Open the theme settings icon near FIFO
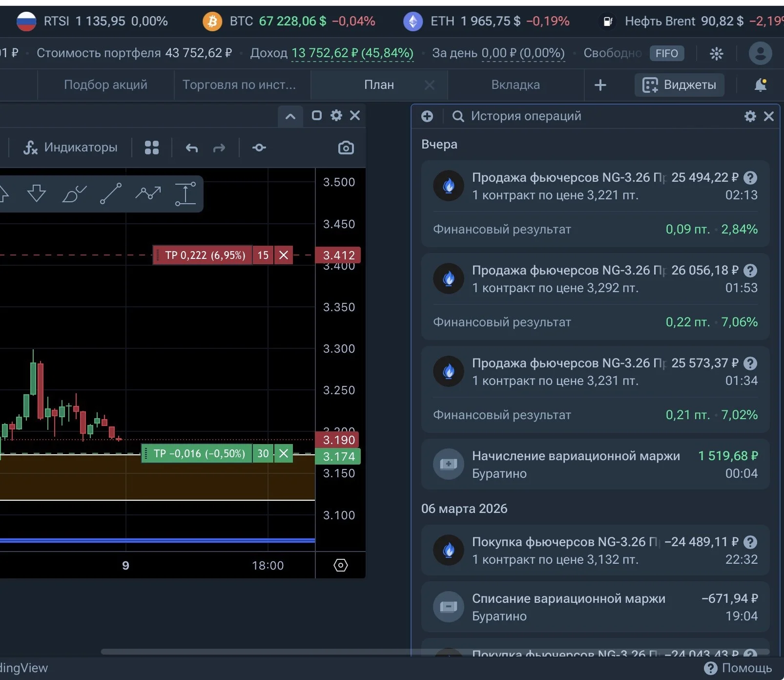 point(716,53)
